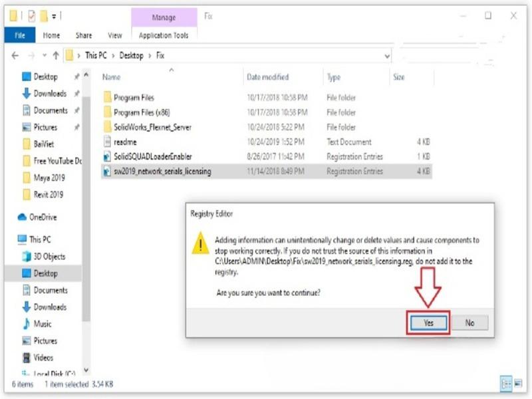This screenshot has width=532, height=399.
Task: Click the Videos film icon in the sidebar
Action: [x=26, y=358]
